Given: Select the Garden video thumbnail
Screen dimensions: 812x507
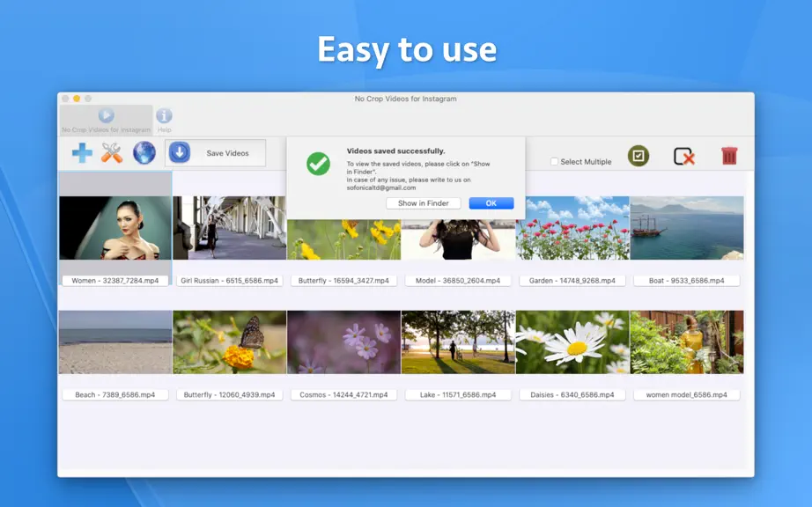Looking at the screenshot, I should point(572,228).
